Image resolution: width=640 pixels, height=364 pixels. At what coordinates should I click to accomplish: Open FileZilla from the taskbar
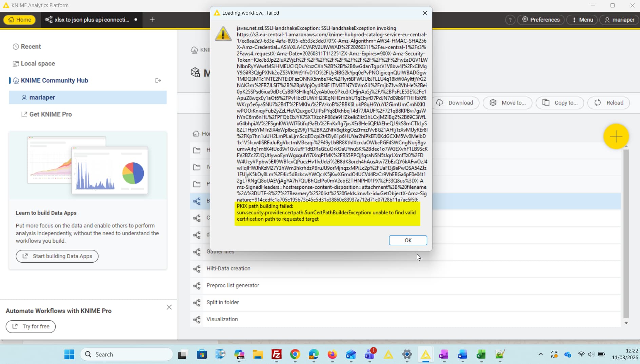click(x=277, y=355)
